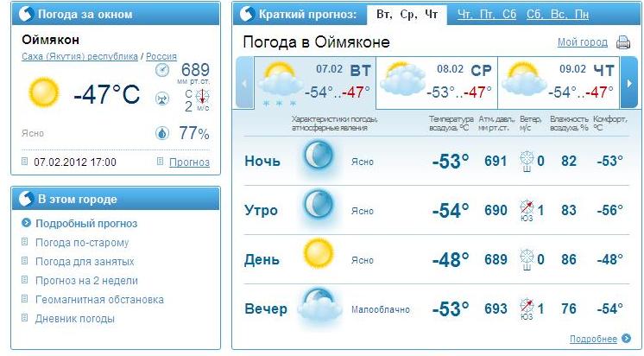The width and height of the screenshot is (644, 356).
Task: Select the 09.02 ЧТ day card
Action: click(559, 83)
